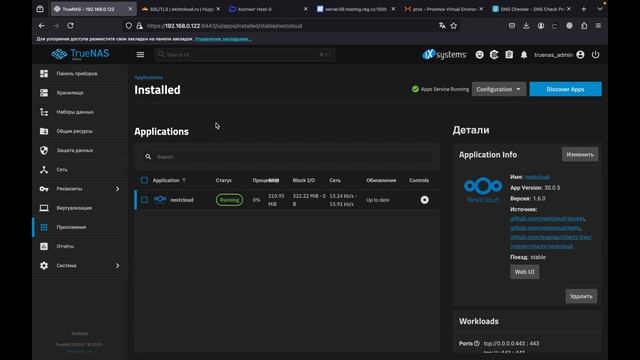Open Storage in sidebar
Screen dimensions: 640x360
(x=80, y=93)
